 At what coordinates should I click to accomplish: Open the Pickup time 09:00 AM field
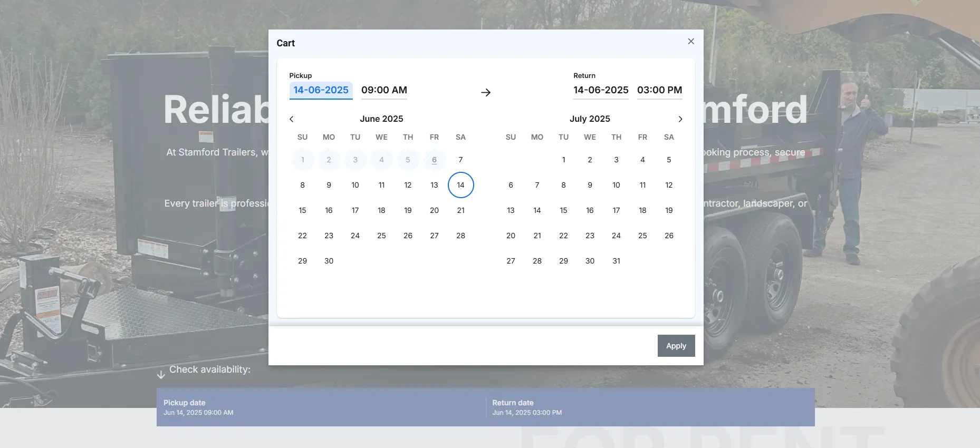pos(385,90)
